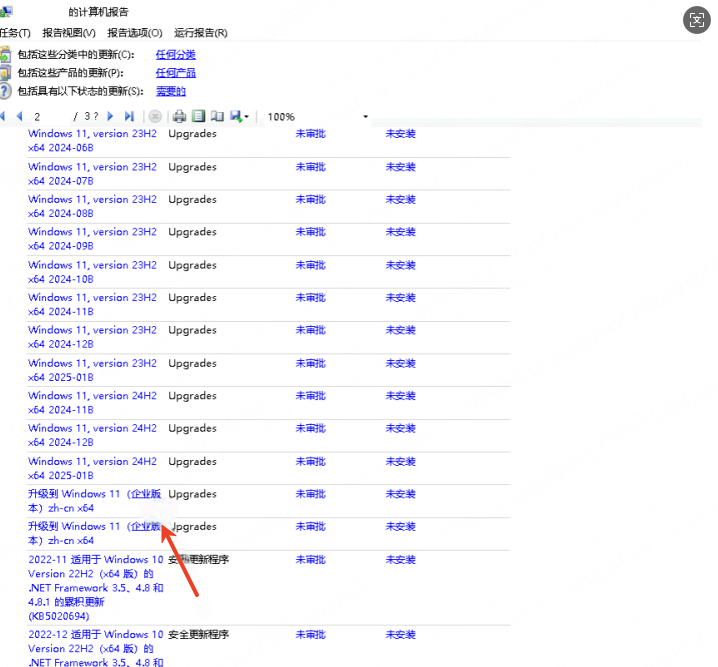Open Windows 11 23H2 x64 2024-10B update
The width and height of the screenshot is (718, 667).
click(x=92, y=272)
